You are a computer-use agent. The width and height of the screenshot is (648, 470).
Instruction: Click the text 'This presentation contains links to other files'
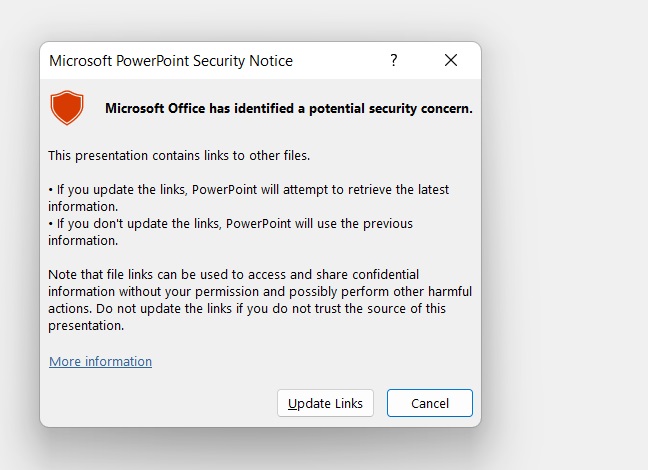point(179,156)
